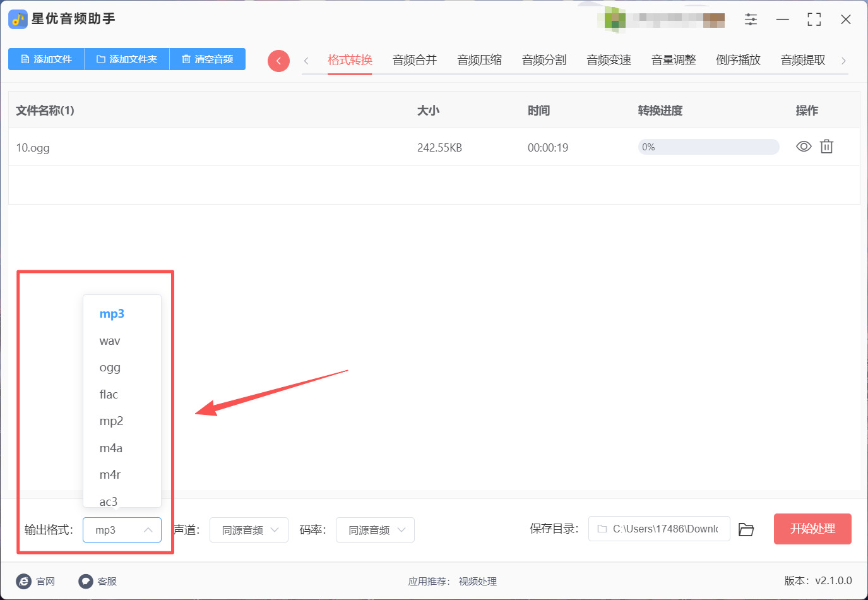This screenshot has width=868, height=600.
Task: Preview 10.ogg with the eye icon
Action: pyautogui.click(x=804, y=147)
